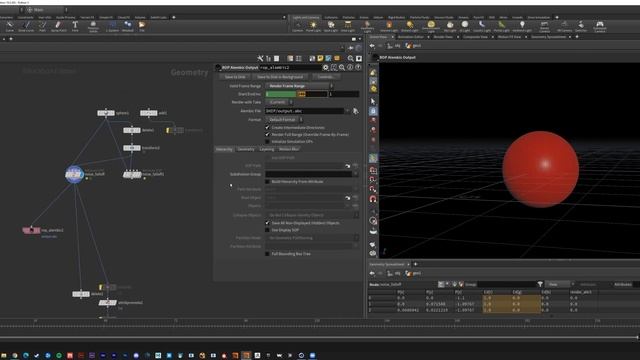Open the Alembic File history dropdown arrow
The height and width of the screenshot is (360, 640).
coord(348,111)
